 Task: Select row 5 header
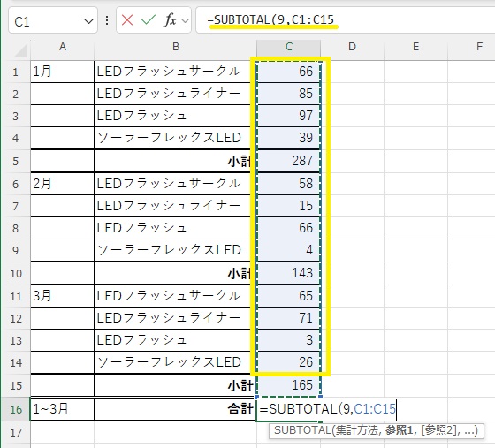click(15, 161)
